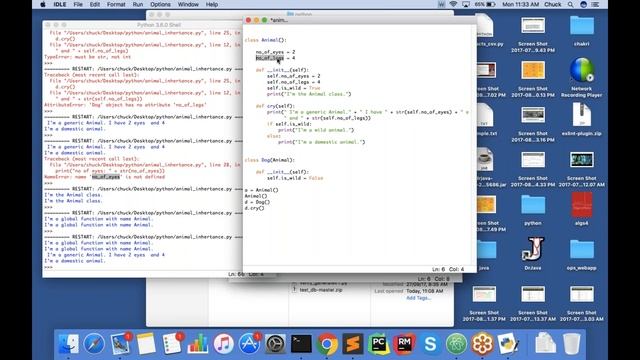Open the Format menu
640x360 pixels.
(x=116, y=4)
